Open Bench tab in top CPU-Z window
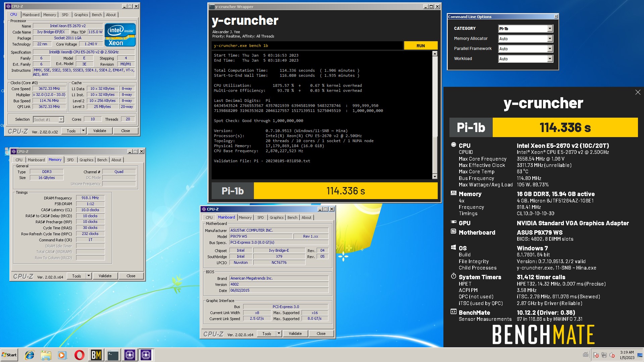The width and height of the screenshot is (644, 362). (97, 15)
